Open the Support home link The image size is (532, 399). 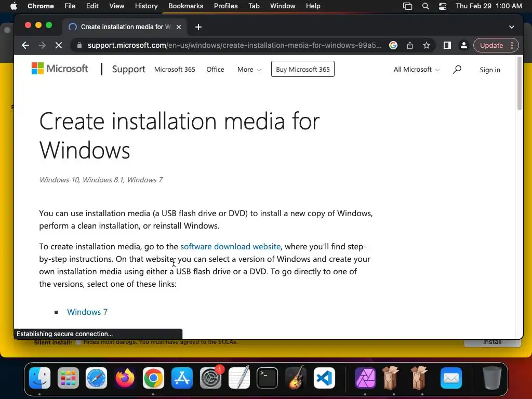pyautogui.click(x=129, y=69)
